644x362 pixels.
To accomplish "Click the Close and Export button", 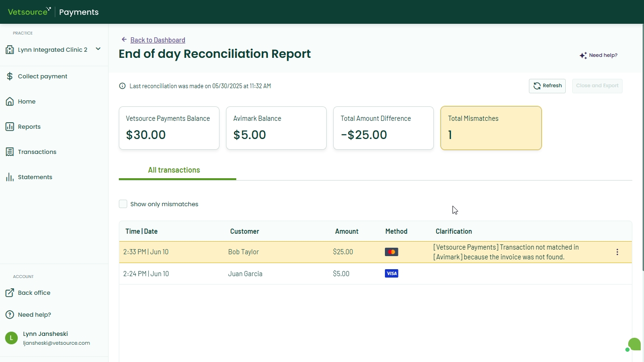I will click(597, 86).
